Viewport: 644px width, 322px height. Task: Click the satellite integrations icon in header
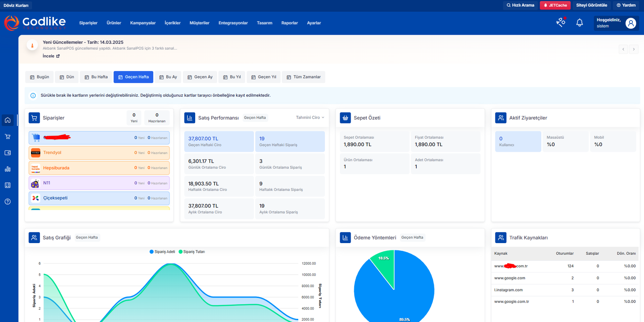[561, 23]
